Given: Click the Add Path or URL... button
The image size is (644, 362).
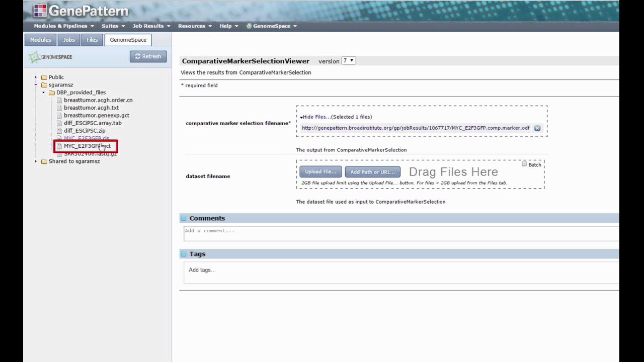Looking at the screenshot, I should coord(373,172).
